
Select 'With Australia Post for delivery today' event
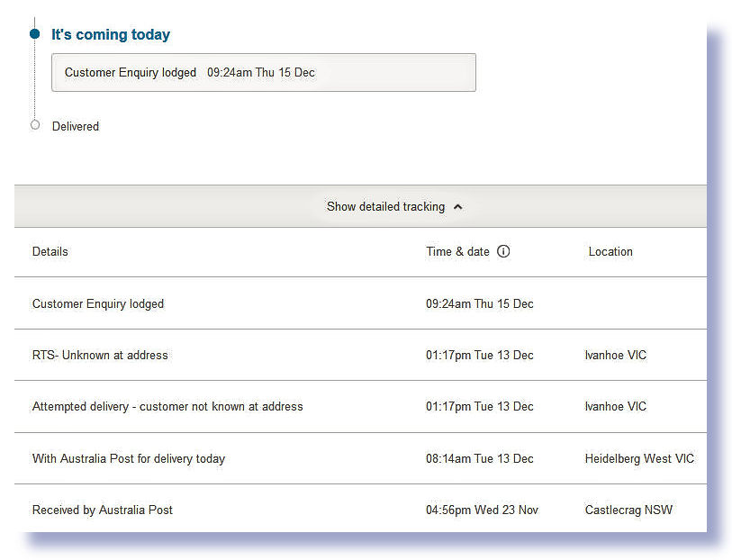click(129, 459)
